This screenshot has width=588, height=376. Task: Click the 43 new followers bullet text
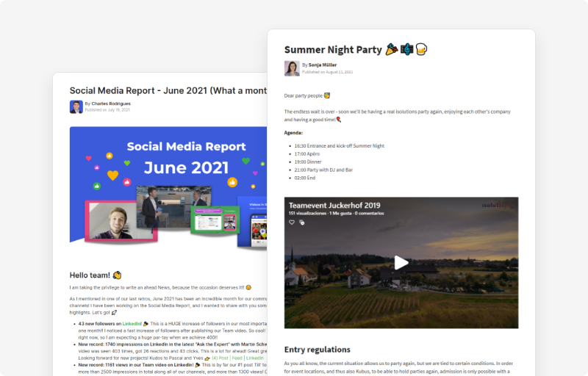coord(173,330)
